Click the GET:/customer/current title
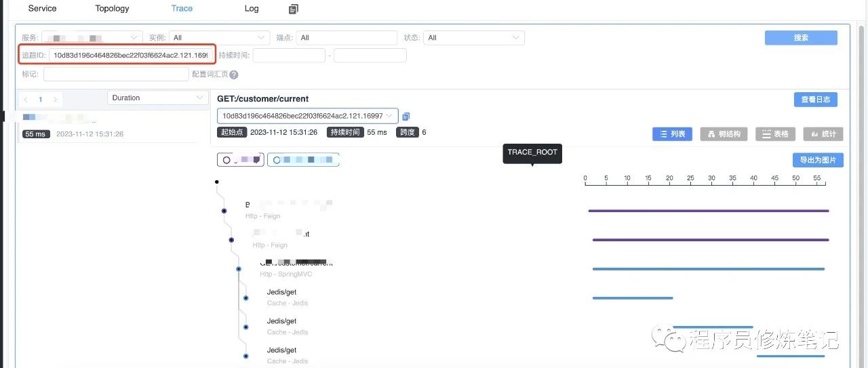The image size is (868, 368). click(263, 99)
